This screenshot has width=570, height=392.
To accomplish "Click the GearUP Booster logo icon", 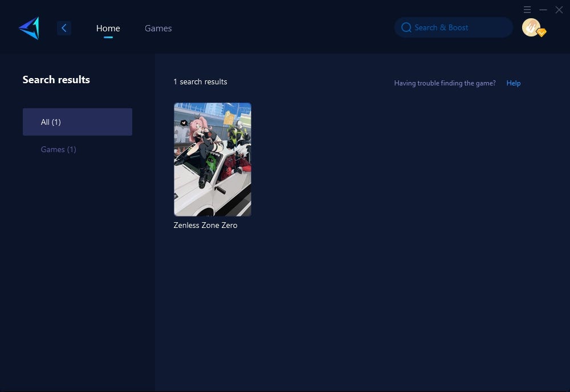I will (29, 28).
